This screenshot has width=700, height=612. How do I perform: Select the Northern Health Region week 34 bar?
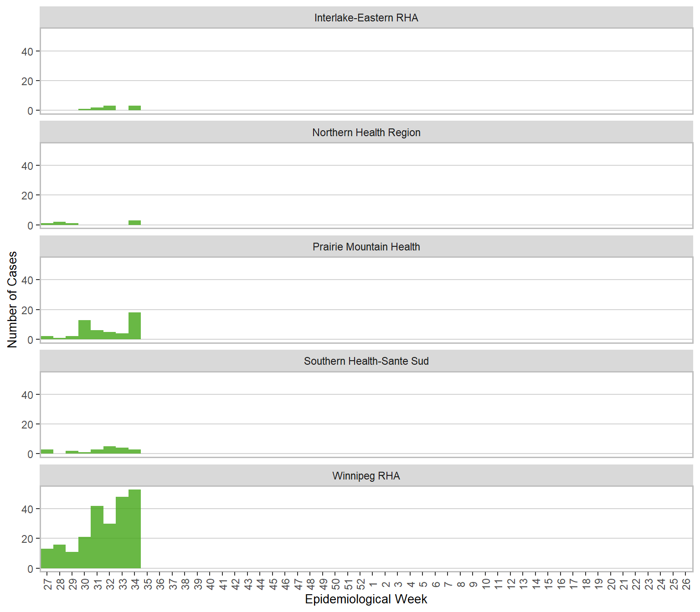(x=134, y=223)
